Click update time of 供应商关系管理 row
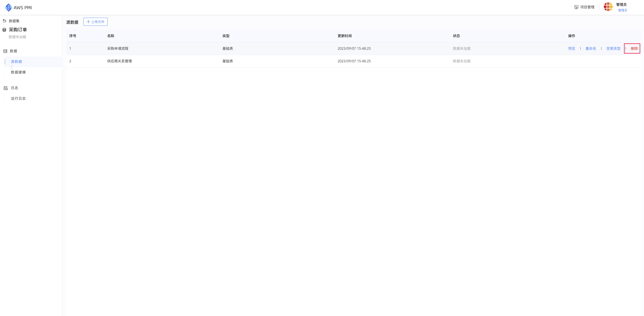 354,61
